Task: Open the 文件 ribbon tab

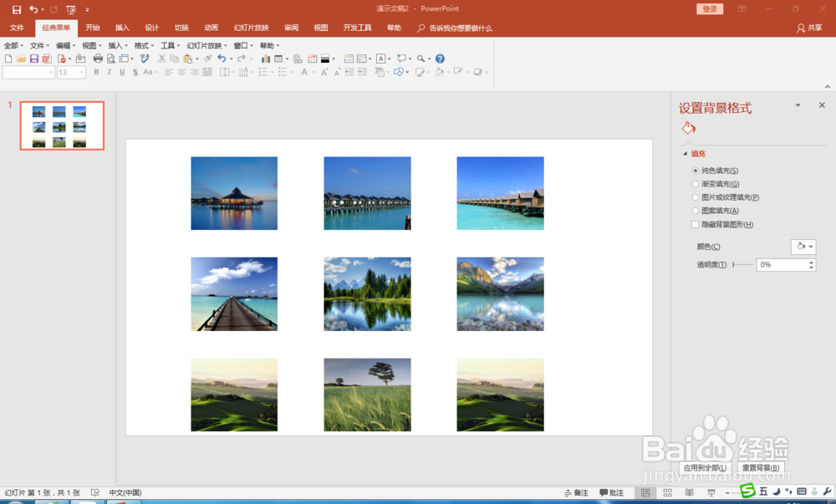Action: pos(17,28)
